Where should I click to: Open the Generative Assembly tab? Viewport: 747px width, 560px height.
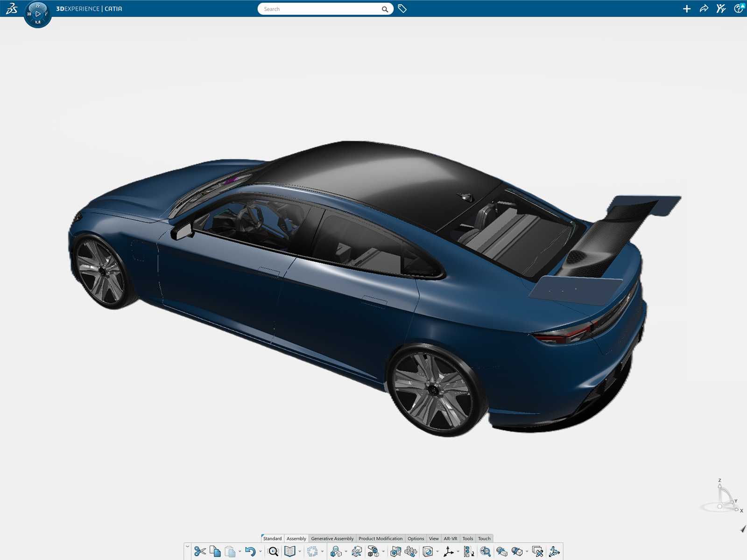tap(332, 539)
